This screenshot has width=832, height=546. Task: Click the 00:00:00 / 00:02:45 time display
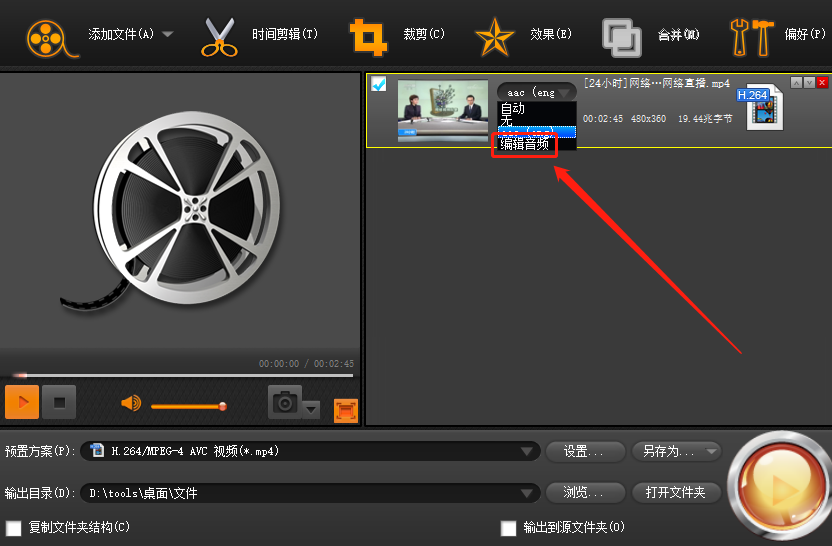(x=306, y=363)
